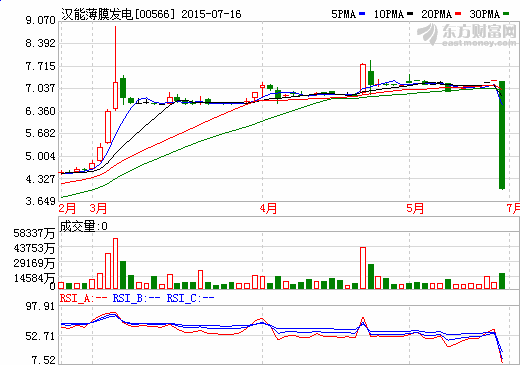Select the 3月 date axis label
Viewport: 520px width, 365px height.
pos(99,208)
